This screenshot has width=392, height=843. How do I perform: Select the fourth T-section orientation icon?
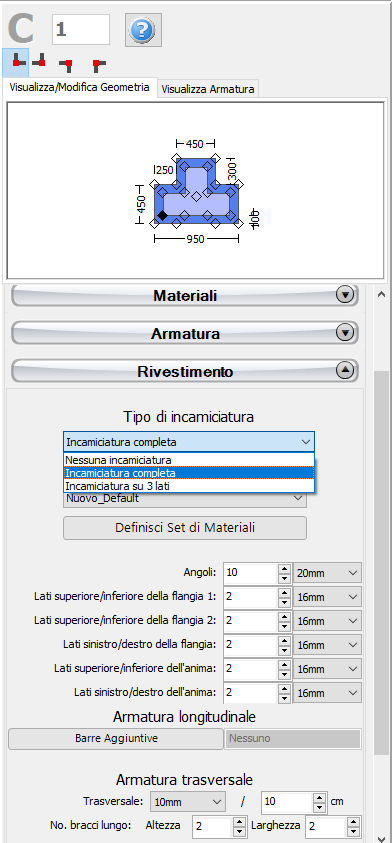pos(97,65)
